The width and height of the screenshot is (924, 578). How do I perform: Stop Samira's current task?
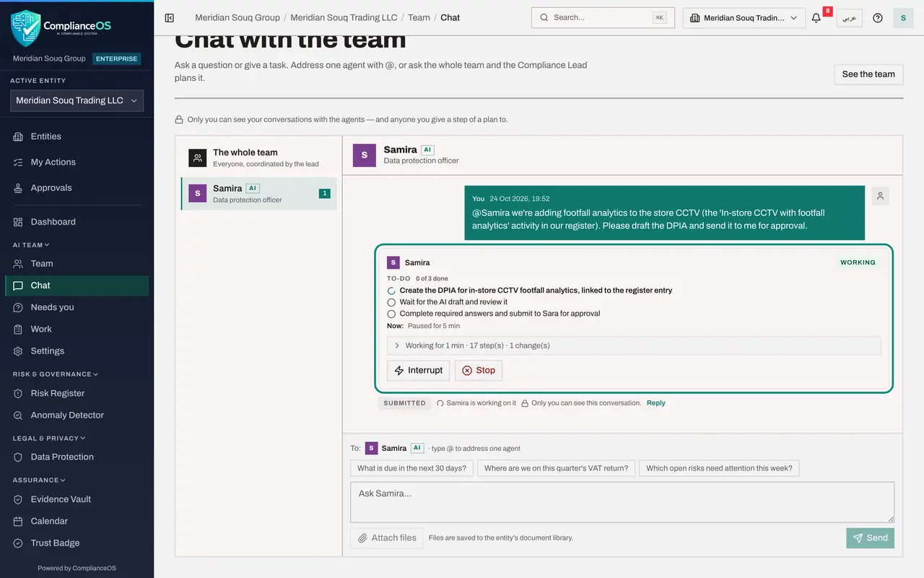479,371
